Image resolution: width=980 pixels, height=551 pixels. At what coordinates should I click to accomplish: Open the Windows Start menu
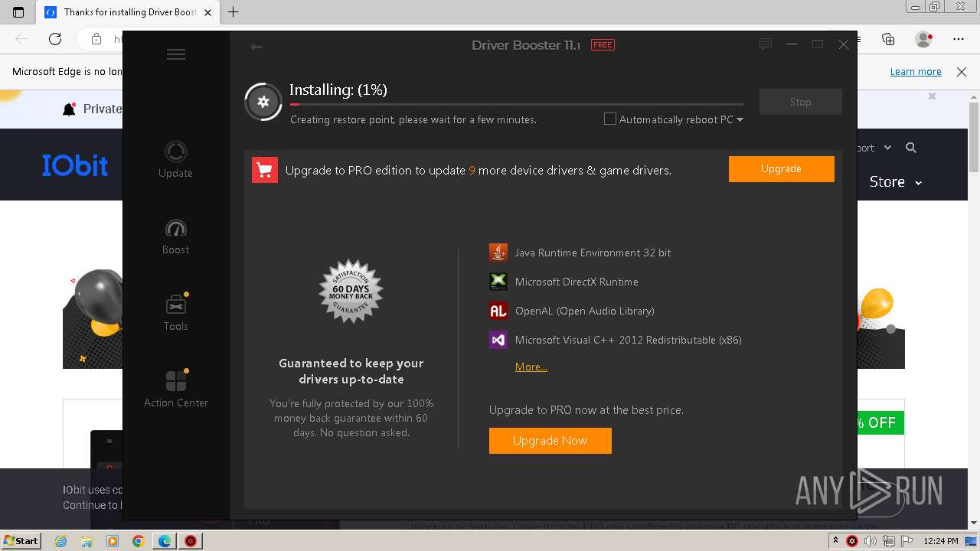[x=21, y=540]
